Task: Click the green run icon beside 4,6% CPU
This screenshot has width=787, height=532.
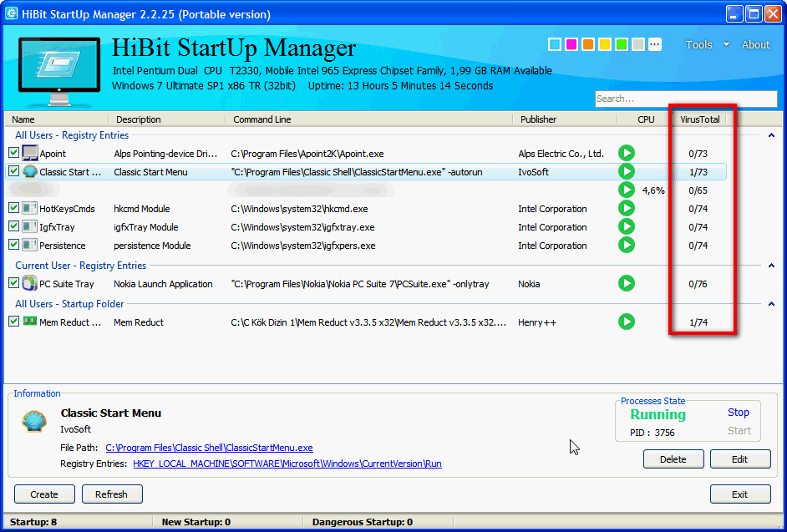Action: (627, 190)
